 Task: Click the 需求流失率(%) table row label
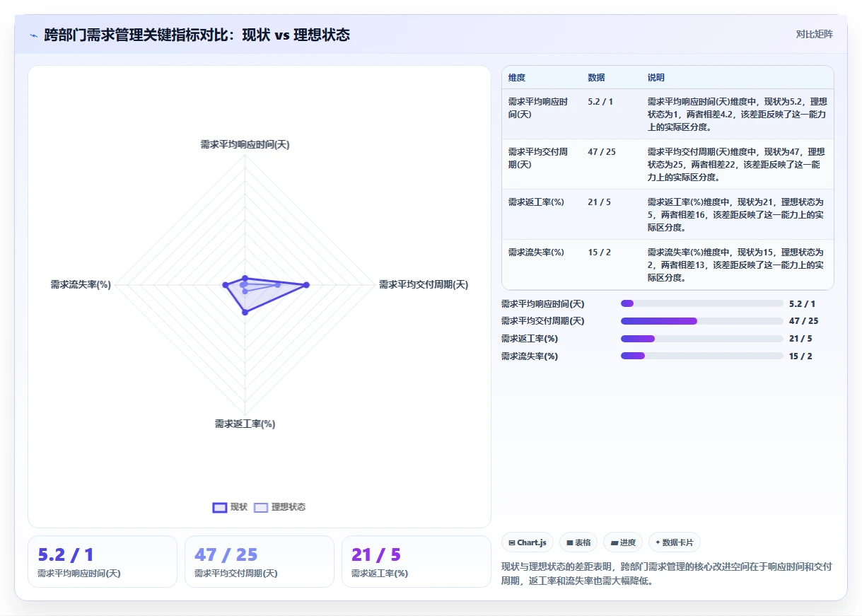(536, 252)
